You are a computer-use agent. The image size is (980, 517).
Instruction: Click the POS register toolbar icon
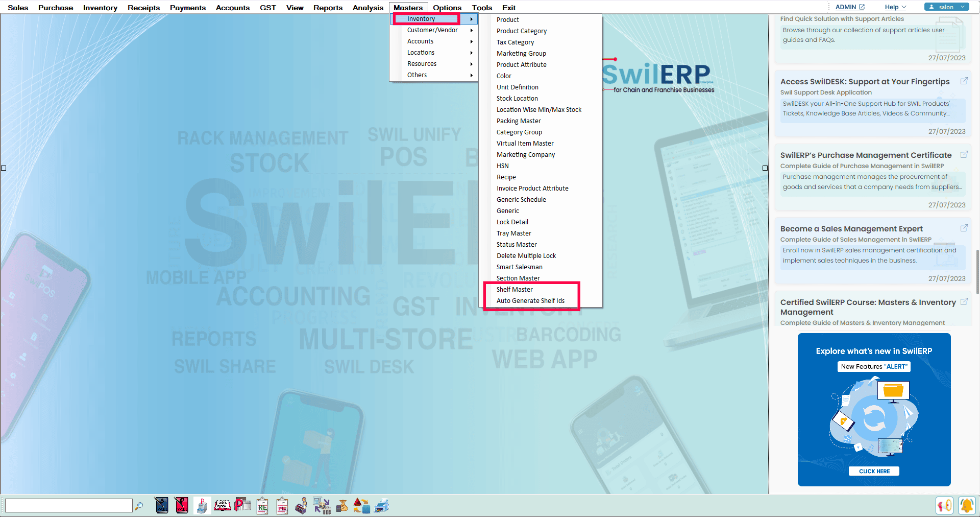(202, 505)
